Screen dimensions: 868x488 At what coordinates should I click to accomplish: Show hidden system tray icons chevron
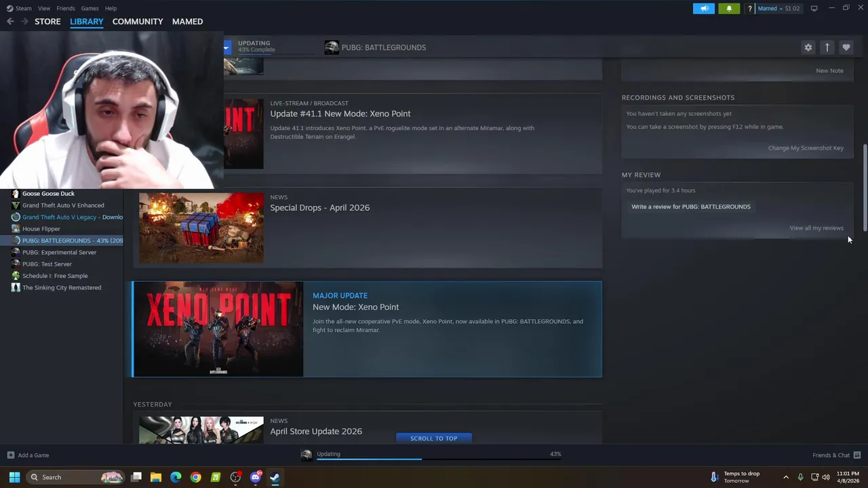click(786, 477)
